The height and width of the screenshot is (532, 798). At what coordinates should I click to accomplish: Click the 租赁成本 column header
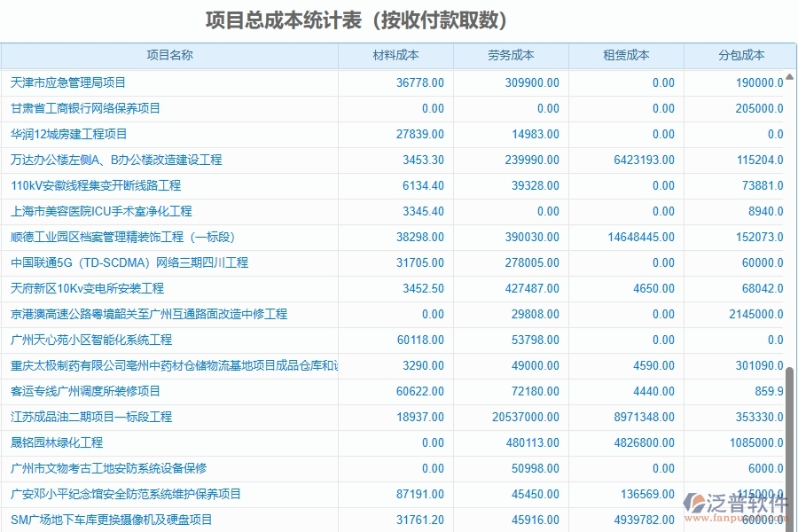628,54
